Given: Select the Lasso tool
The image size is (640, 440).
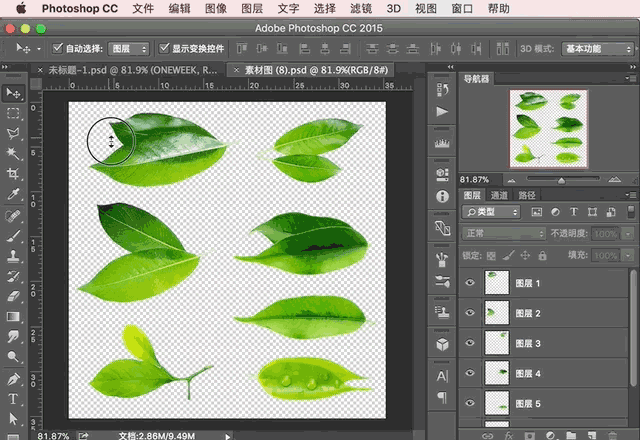Looking at the screenshot, I should coord(14,133).
